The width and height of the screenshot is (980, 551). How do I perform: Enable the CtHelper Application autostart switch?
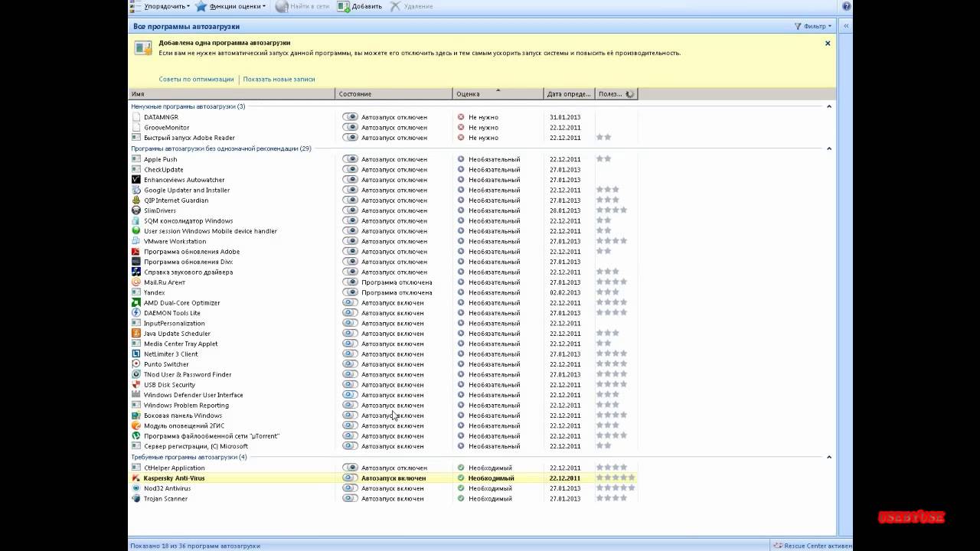click(350, 468)
